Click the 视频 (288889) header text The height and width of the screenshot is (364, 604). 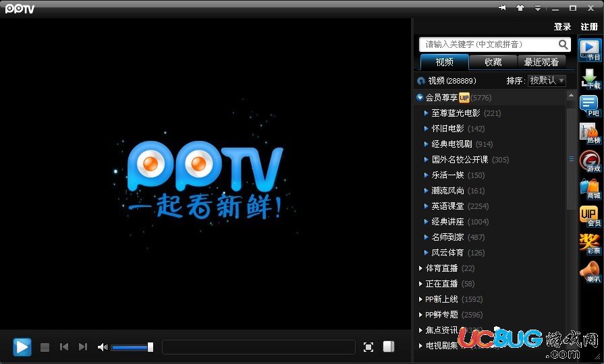point(452,81)
